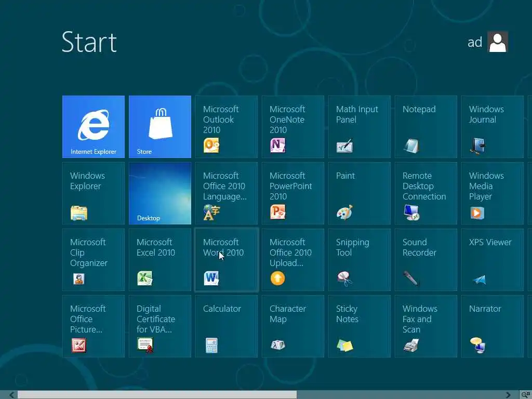Click the 'XPS Viewer' label
Viewport: 532px width, 399px height.
[x=490, y=242]
